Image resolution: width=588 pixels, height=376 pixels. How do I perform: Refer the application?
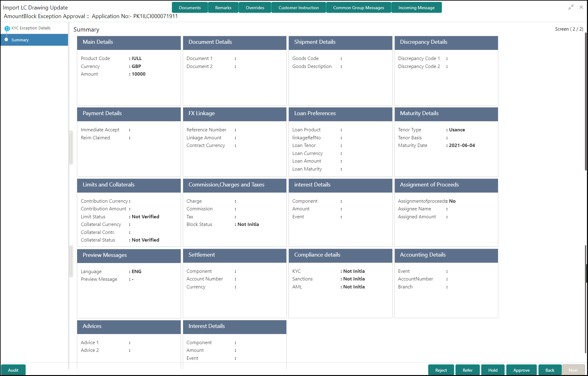[467, 370]
